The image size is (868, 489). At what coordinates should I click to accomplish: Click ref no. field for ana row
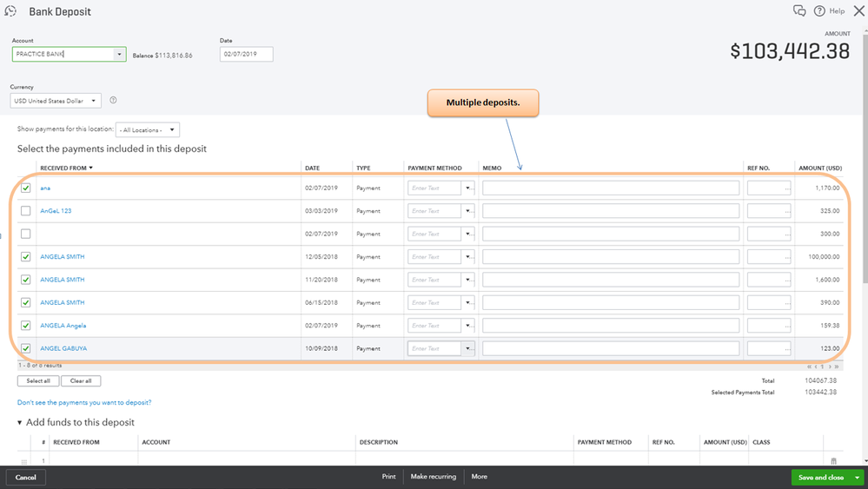pyautogui.click(x=769, y=188)
